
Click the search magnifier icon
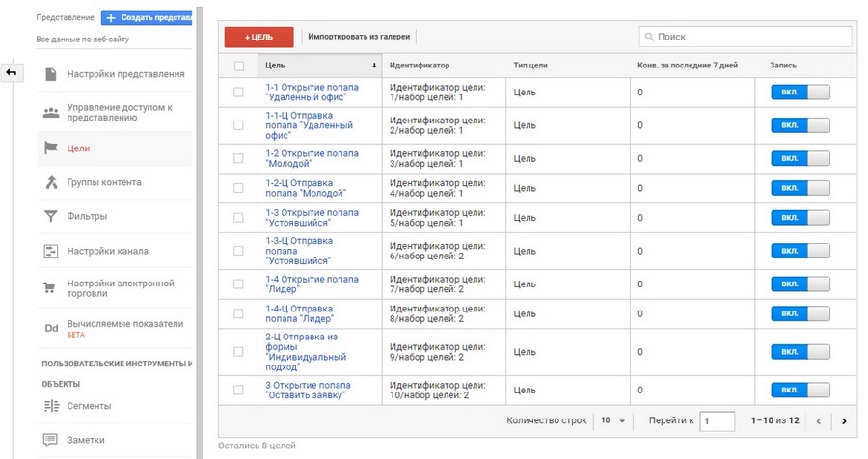649,37
